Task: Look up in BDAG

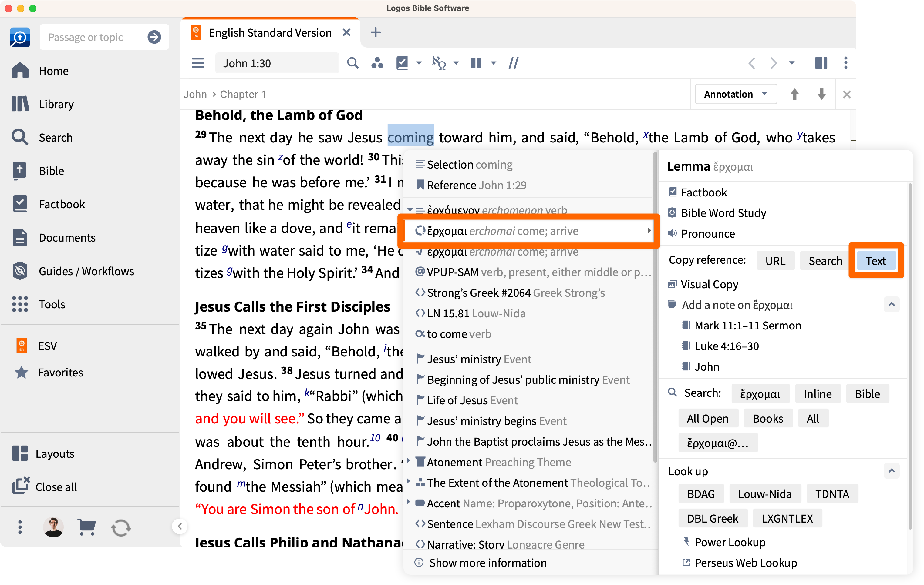Action: [x=701, y=494]
